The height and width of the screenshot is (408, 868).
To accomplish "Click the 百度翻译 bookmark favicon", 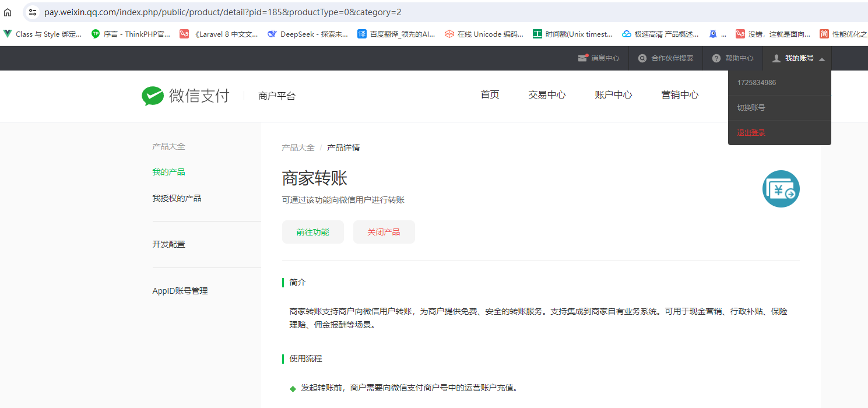I will coord(362,34).
